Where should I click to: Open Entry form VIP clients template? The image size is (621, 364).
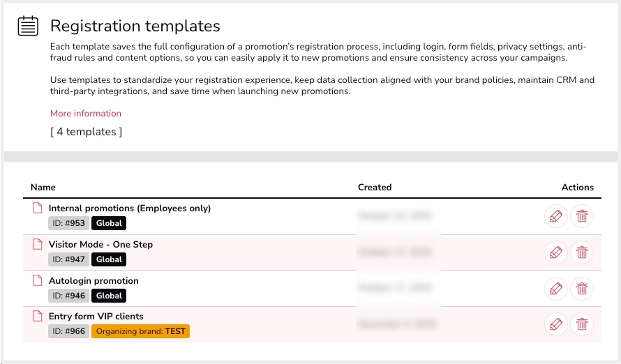coord(96,316)
